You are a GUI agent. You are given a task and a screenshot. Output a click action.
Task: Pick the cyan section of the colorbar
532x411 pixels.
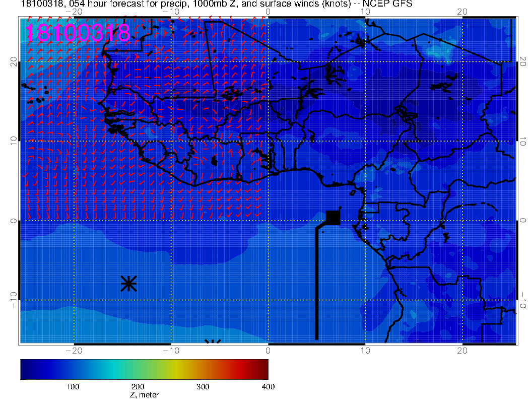(112, 369)
